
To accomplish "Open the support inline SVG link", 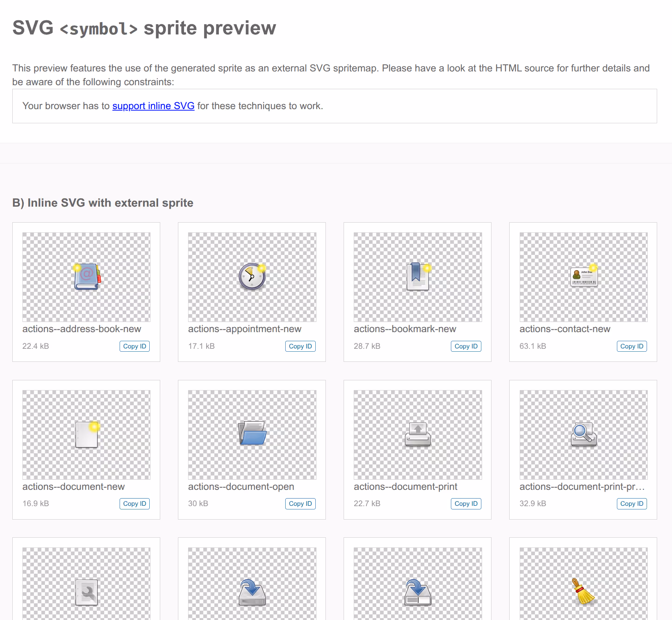I will click(153, 106).
